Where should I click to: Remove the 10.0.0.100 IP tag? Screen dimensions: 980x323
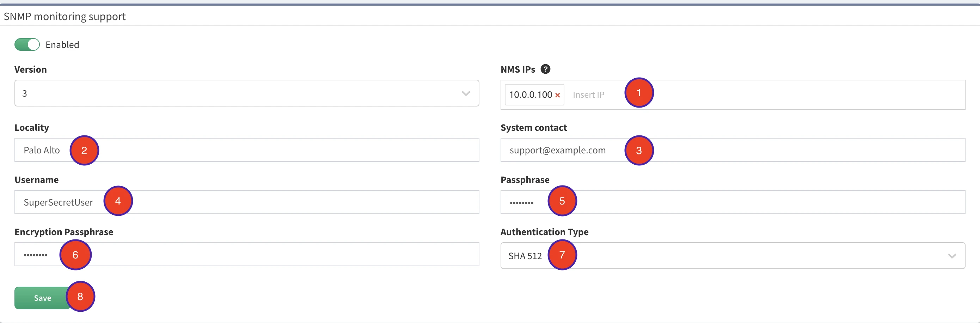pos(557,95)
